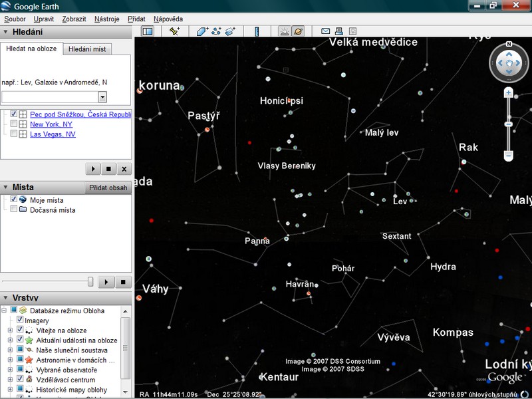Screen dimensions: 532x399
Task: Zoom out with minus button
Action: click(x=508, y=156)
